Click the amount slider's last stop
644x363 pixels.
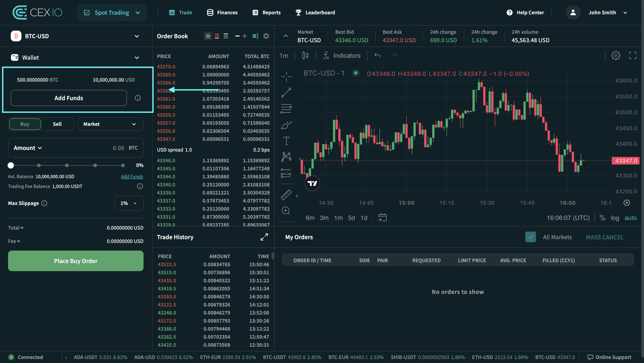pos(123,165)
